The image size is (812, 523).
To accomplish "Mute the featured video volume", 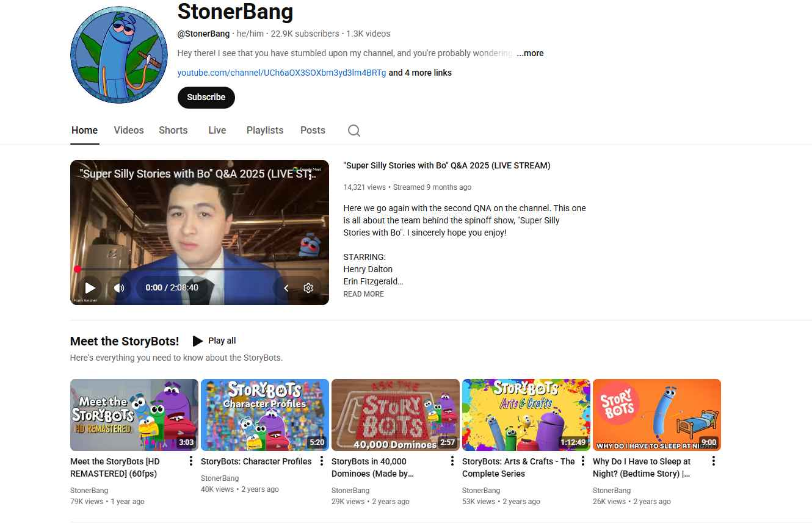I will (x=119, y=288).
